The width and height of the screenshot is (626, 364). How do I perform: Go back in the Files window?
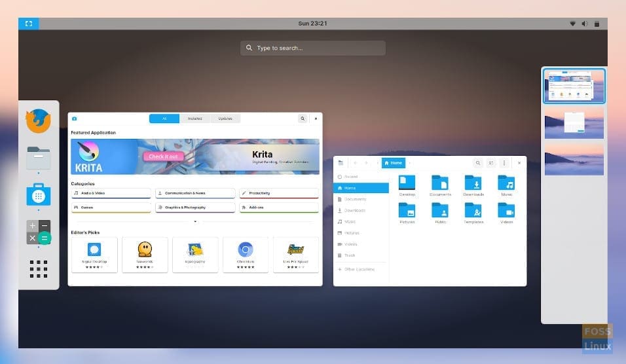pyautogui.click(x=355, y=163)
